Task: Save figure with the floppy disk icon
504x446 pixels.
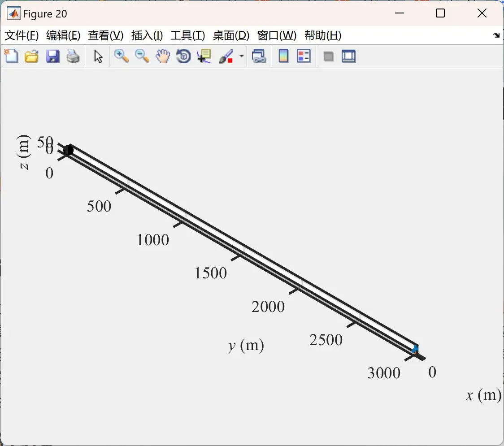Action: [x=52, y=56]
